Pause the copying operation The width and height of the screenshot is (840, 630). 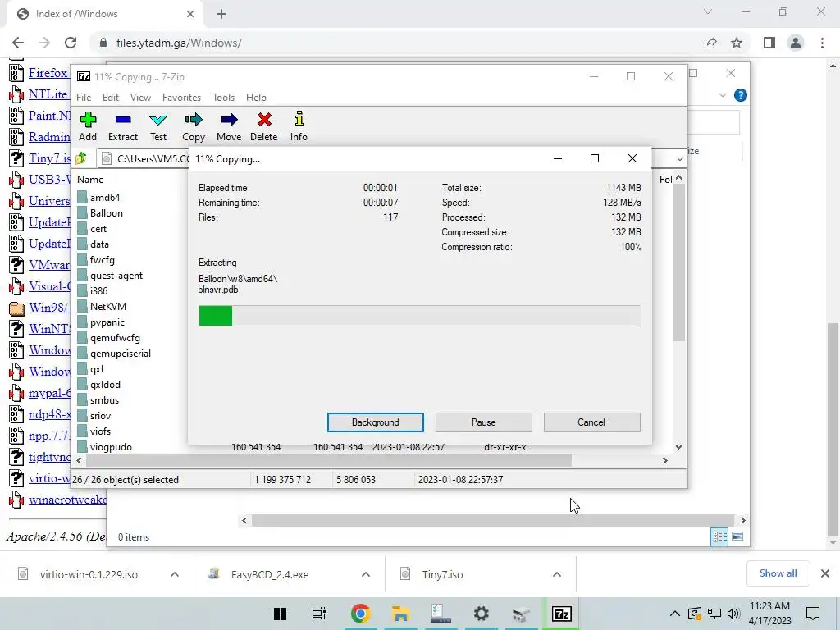coord(484,422)
